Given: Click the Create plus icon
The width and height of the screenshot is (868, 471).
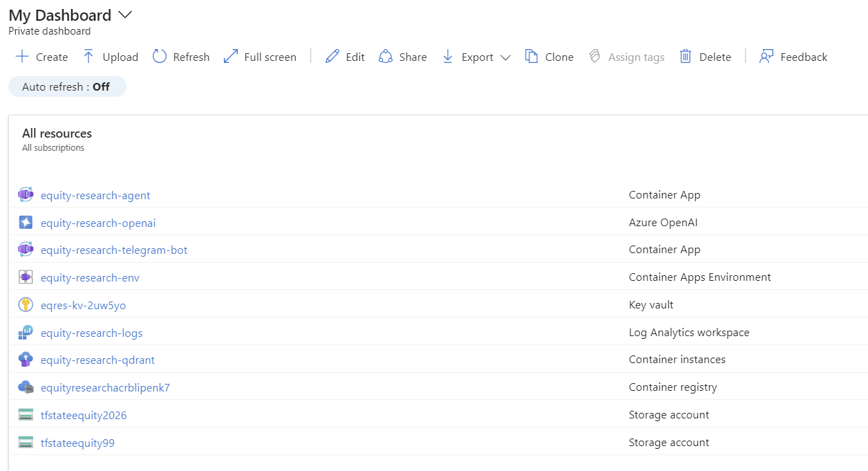Looking at the screenshot, I should [x=22, y=57].
